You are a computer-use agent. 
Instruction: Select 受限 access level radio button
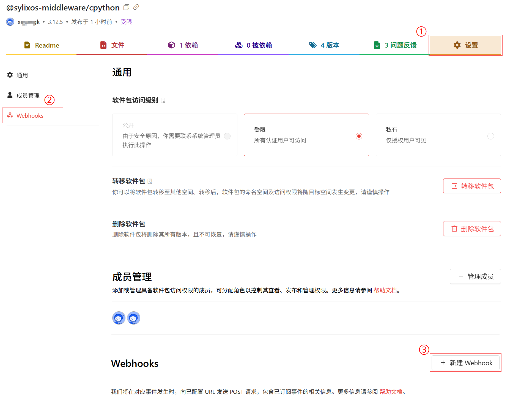(359, 136)
